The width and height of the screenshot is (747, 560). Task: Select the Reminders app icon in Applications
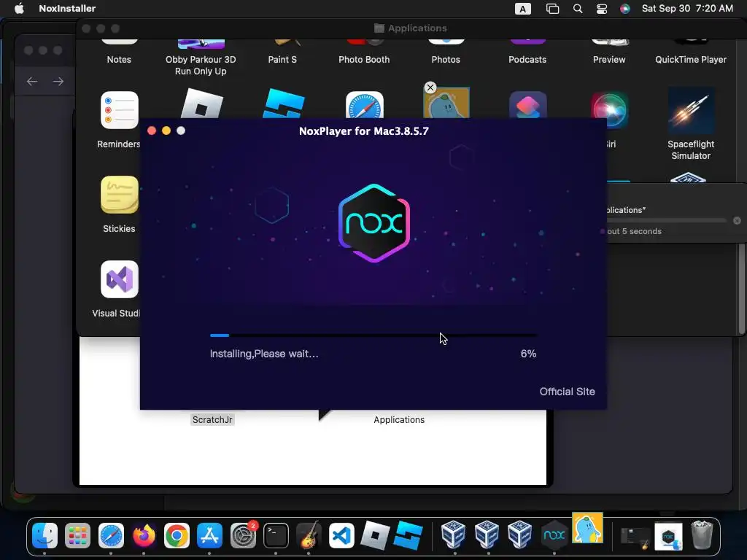coord(119,110)
